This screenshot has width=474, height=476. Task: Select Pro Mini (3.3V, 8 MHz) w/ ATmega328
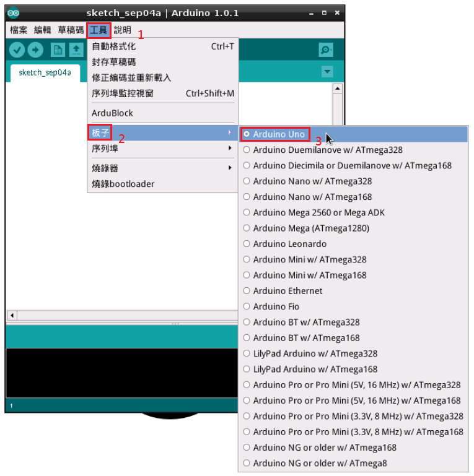point(353,416)
